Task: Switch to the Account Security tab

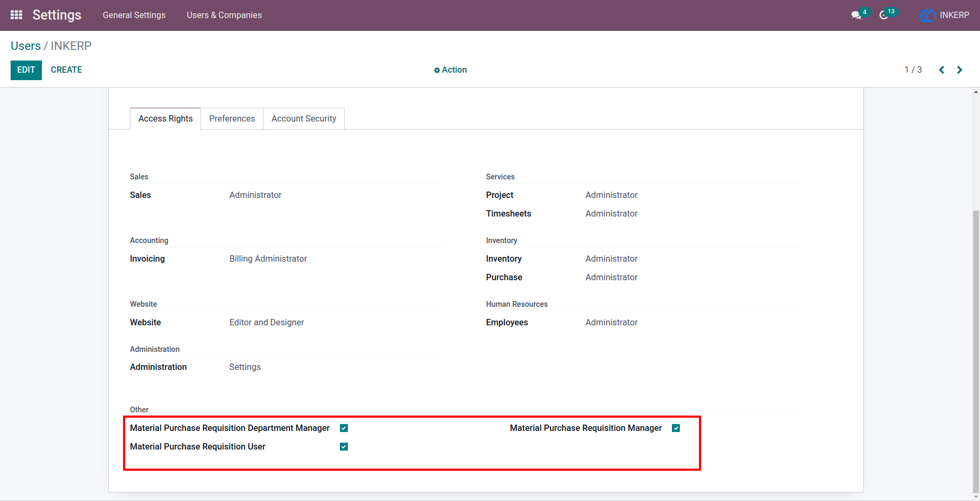Action: (304, 119)
